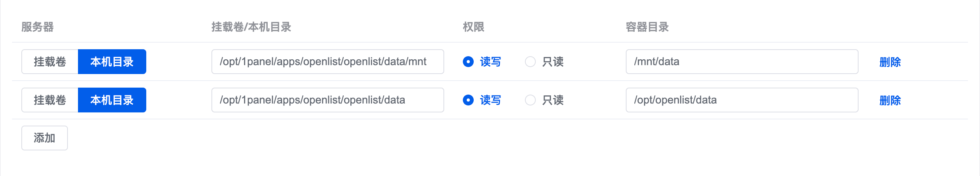Image resolution: width=980 pixels, height=176 pixels.
Task: Click host path field ending in openlist/data
Action: pos(327,100)
